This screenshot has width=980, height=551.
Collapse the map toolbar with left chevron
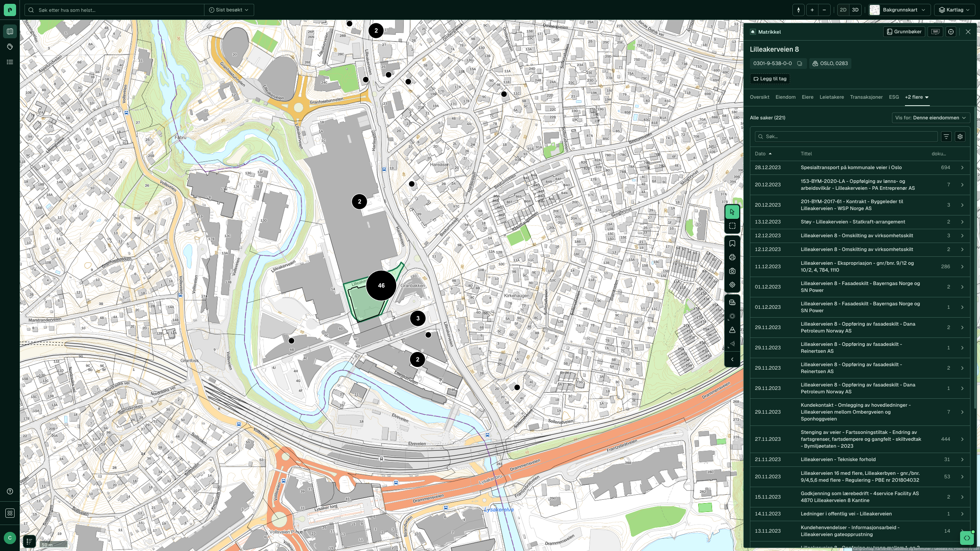[x=732, y=359]
